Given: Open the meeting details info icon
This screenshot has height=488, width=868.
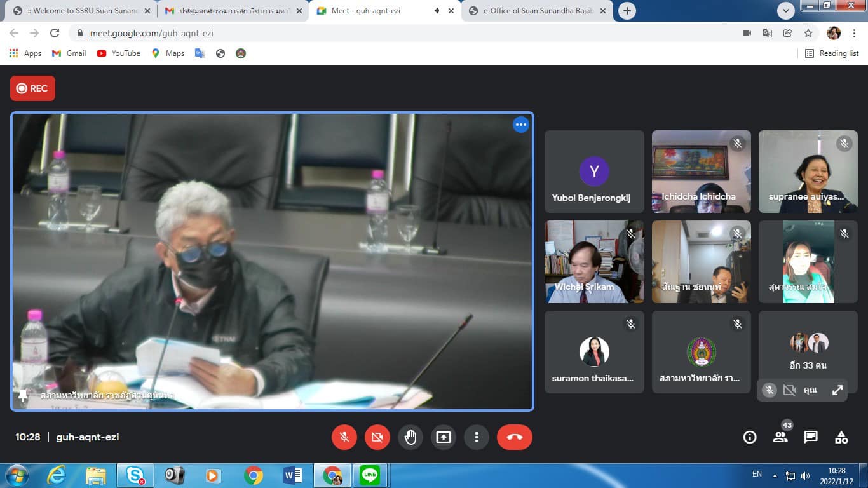Looking at the screenshot, I should [x=750, y=437].
